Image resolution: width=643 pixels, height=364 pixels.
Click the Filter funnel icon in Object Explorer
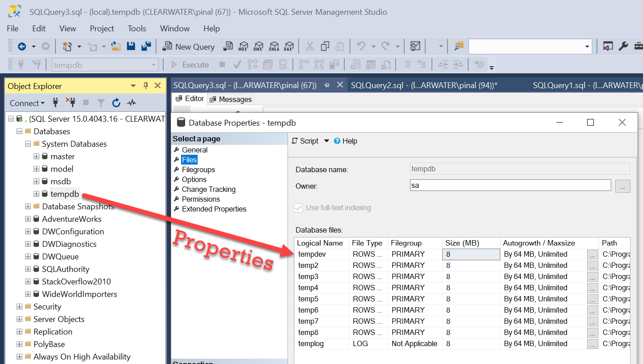point(101,103)
